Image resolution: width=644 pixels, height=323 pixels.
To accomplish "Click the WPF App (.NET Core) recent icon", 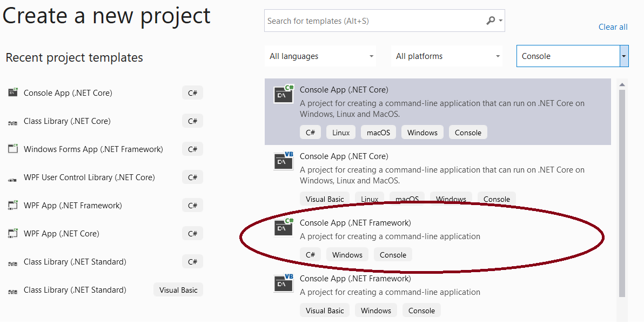I will pyautogui.click(x=13, y=233).
